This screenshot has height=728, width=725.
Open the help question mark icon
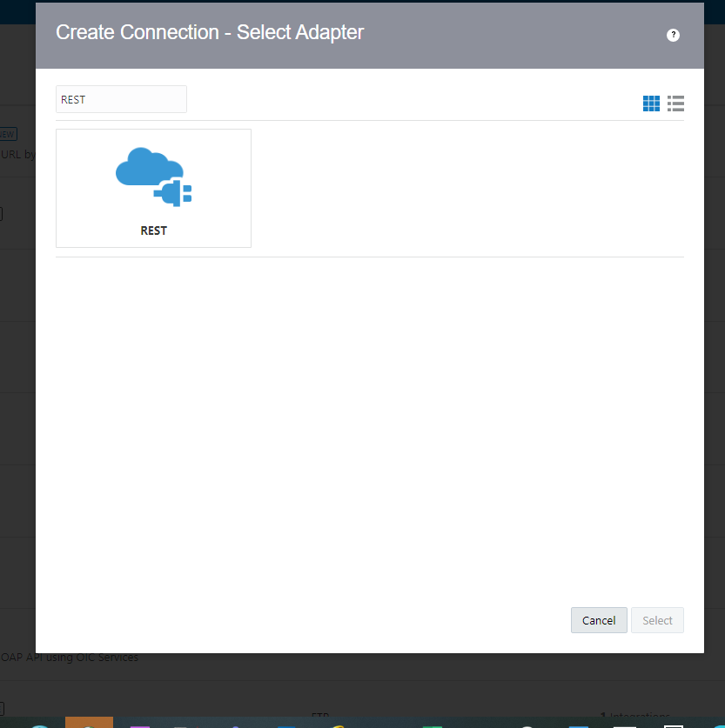click(673, 35)
